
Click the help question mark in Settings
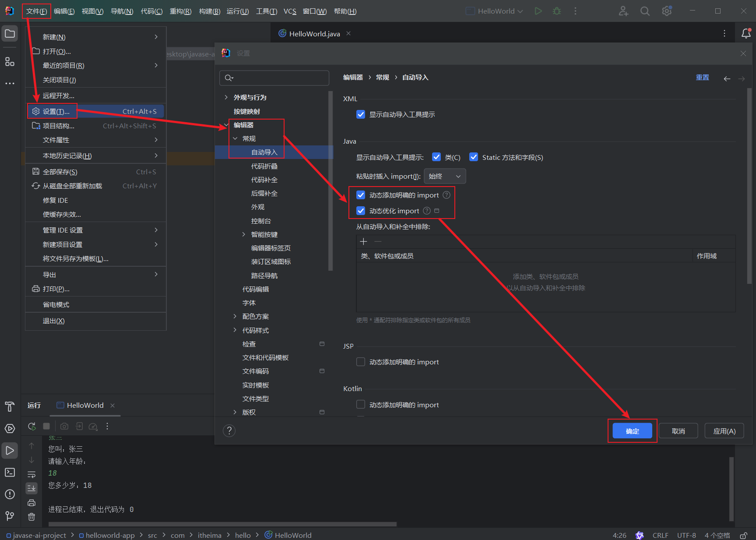click(229, 431)
